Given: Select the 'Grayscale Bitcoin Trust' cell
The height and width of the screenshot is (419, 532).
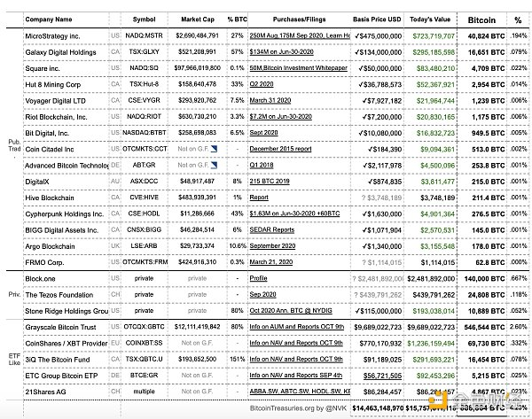Looking at the screenshot, I should [60, 327].
